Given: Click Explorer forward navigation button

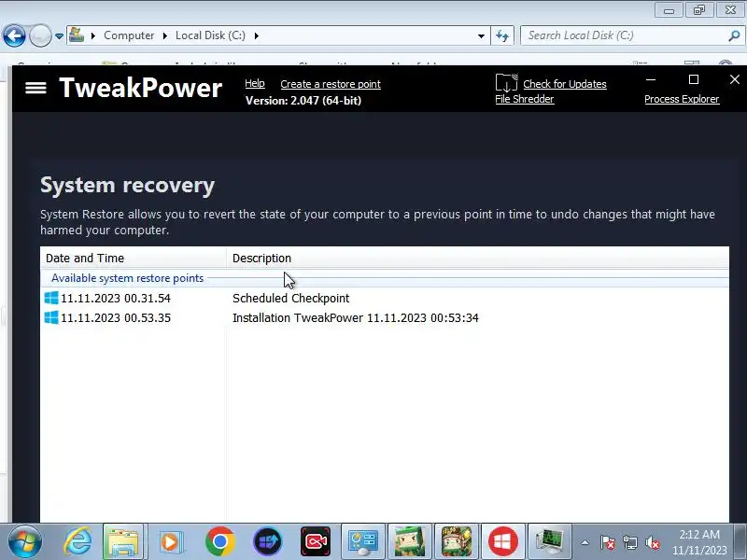Looking at the screenshot, I should pyautogui.click(x=40, y=35).
